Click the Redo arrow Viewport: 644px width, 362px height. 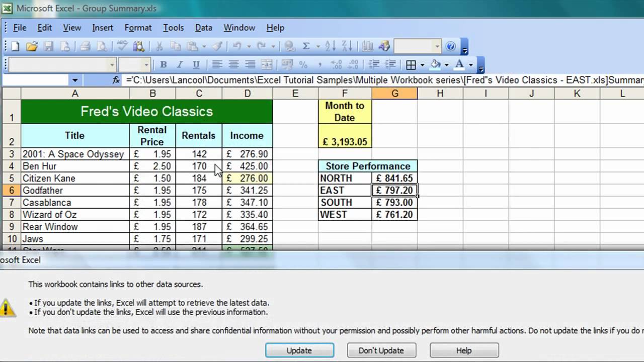261,47
